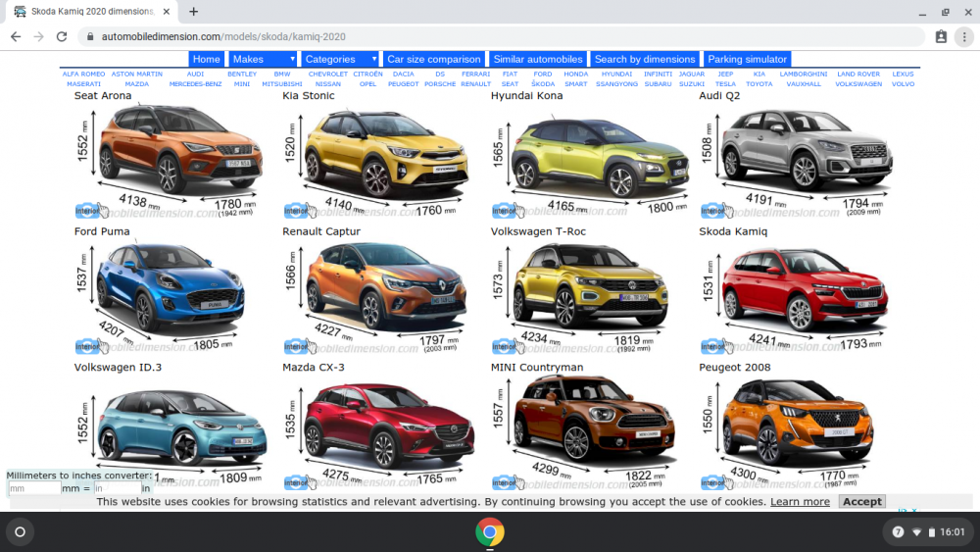The height and width of the screenshot is (552, 980).
Task: Select the Hyundai Kona car image
Action: click(x=598, y=158)
